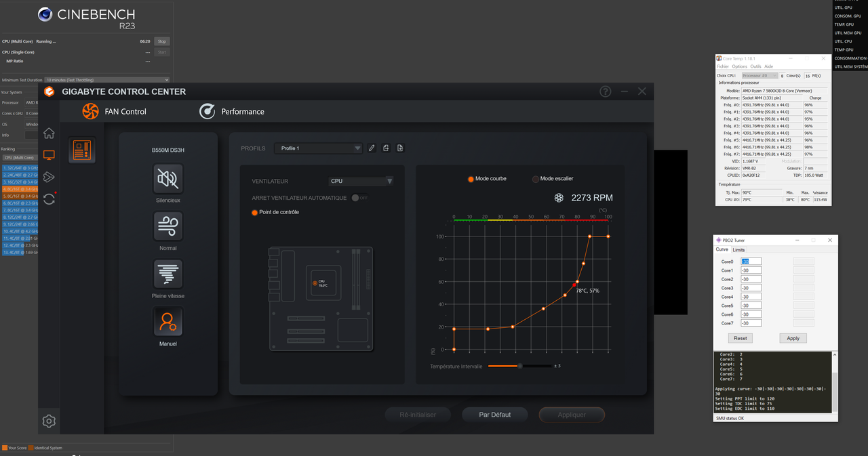Open the CPU (Multi Core) ranking dropdown
868x456 pixels.
(x=22, y=157)
